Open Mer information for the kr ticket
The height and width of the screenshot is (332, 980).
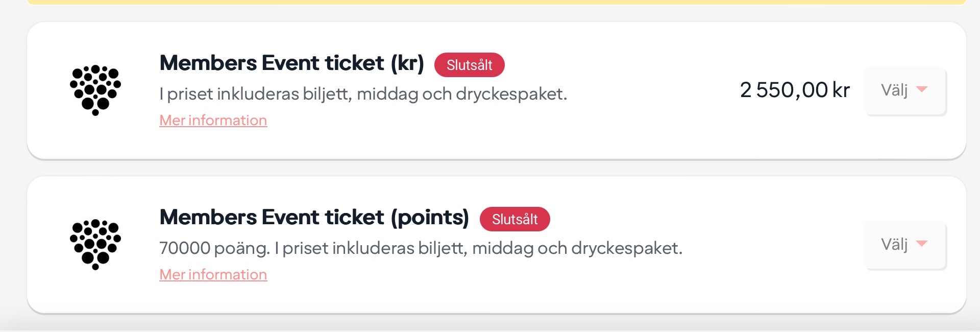tap(213, 120)
